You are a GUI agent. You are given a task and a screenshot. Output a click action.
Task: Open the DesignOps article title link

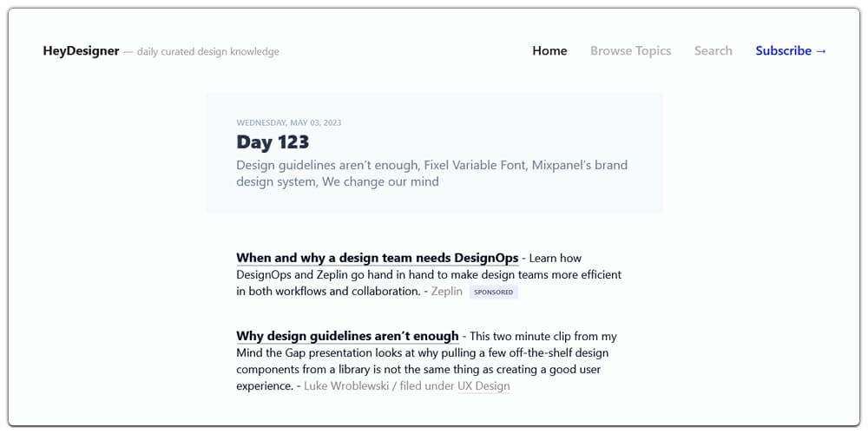coord(377,258)
